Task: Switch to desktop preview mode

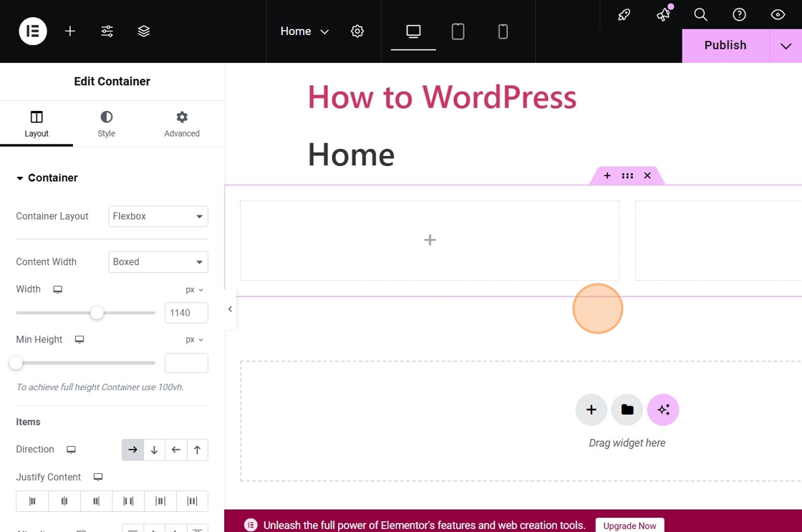Action: pyautogui.click(x=413, y=32)
